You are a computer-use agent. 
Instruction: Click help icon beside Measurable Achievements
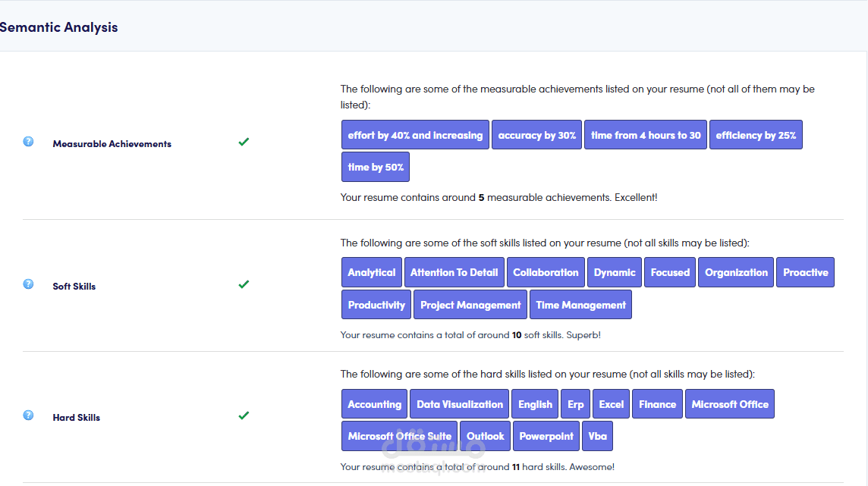[x=28, y=142]
